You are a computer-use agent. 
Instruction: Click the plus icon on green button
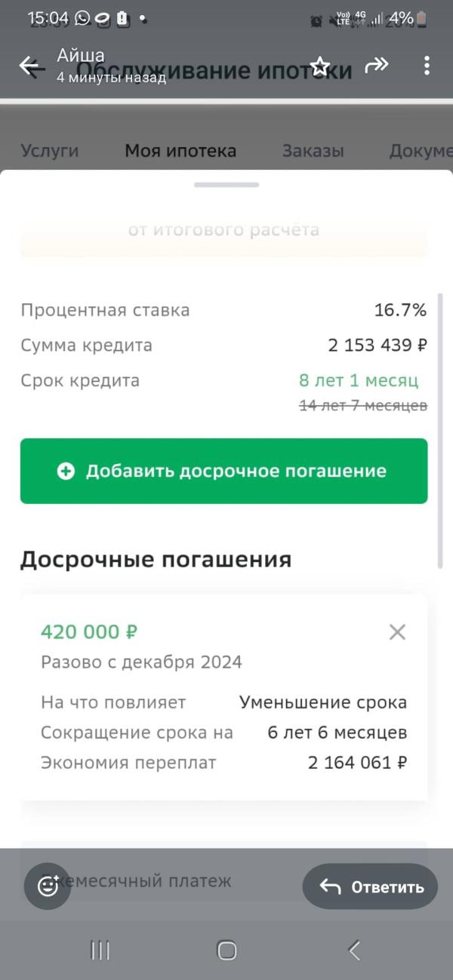(66, 471)
